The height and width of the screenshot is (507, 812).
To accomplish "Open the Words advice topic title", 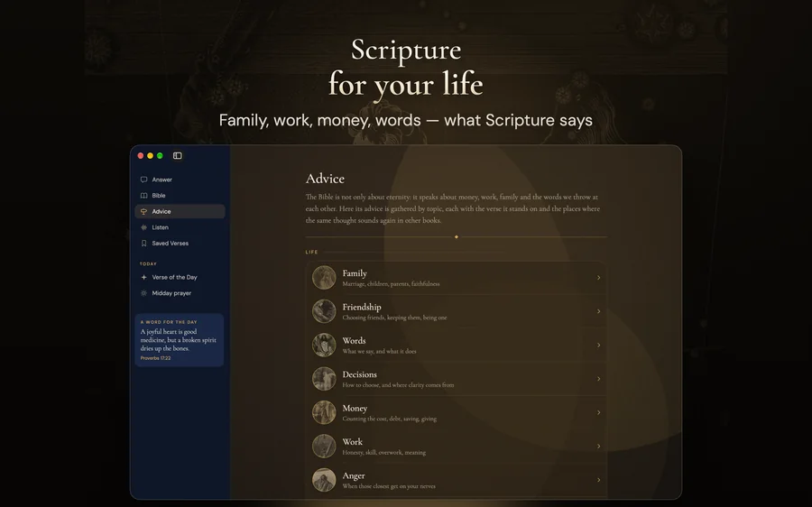I will tap(355, 341).
